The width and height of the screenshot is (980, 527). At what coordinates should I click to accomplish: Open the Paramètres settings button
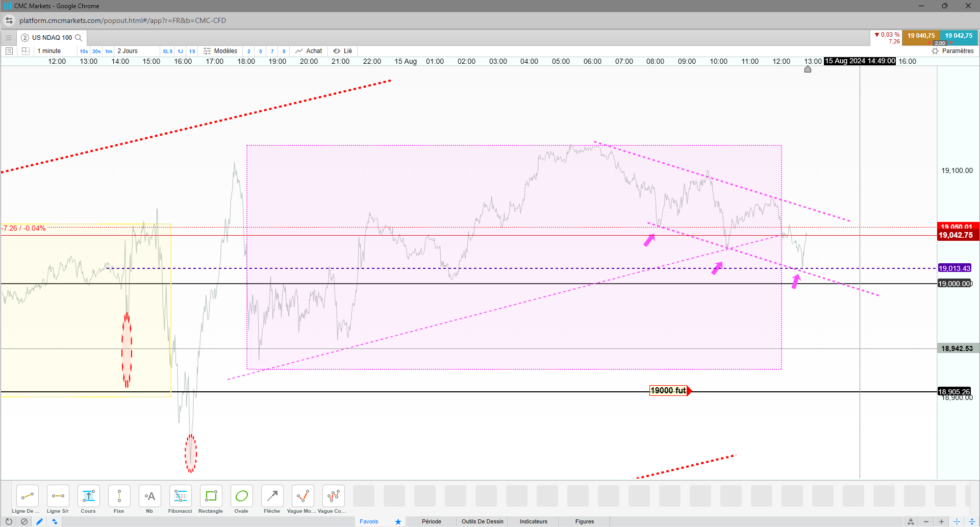click(x=953, y=51)
